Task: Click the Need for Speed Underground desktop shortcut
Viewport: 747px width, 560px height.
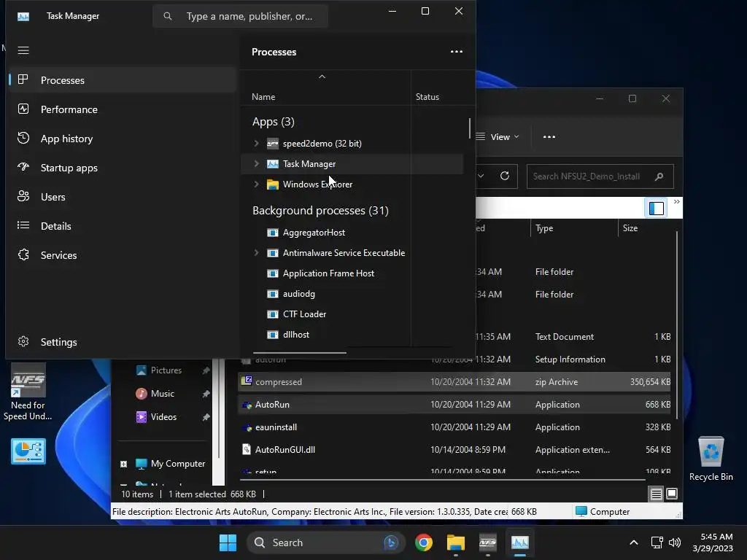Action: pyautogui.click(x=28, y=392)
